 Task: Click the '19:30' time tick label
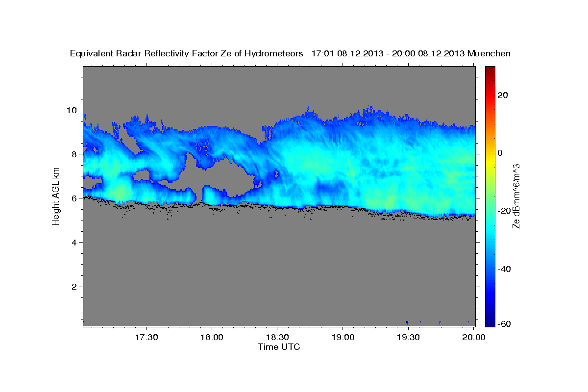point(408,338)
